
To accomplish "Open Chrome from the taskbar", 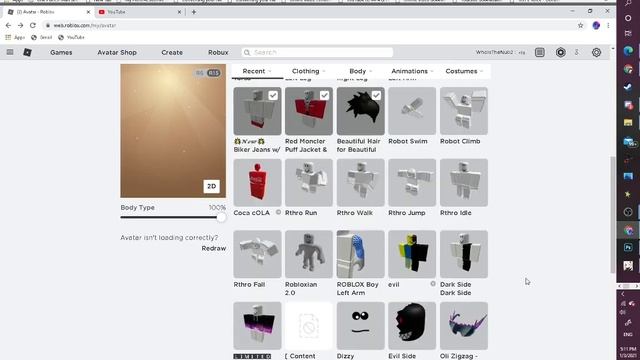I will coord(628,69).
